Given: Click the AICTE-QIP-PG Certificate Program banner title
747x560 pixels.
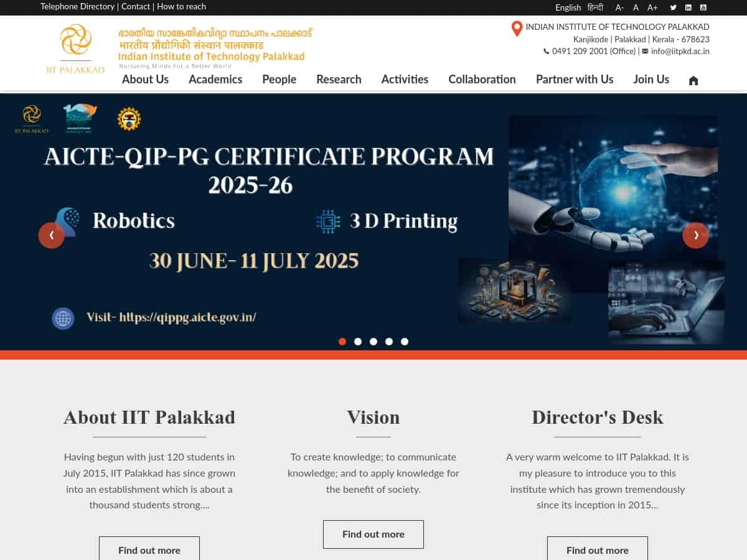Looking at the screenshot, I should [x=269, y=170].
